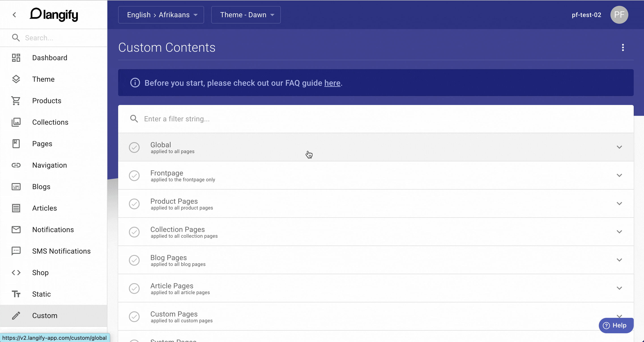Select the Articles receipt icon
Image resolution: width=644 pixels, height=342 pixels.
(16, 208)
